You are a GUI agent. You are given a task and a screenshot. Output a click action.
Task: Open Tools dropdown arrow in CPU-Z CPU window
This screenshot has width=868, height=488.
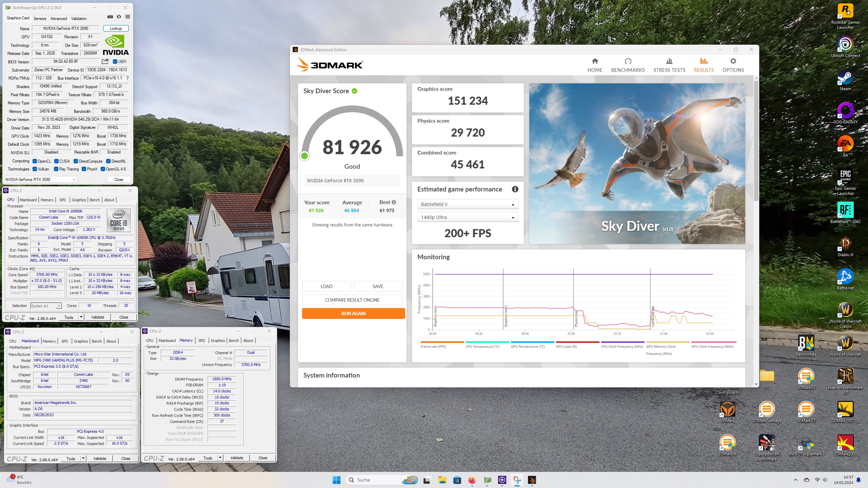(x=81, y=317)
